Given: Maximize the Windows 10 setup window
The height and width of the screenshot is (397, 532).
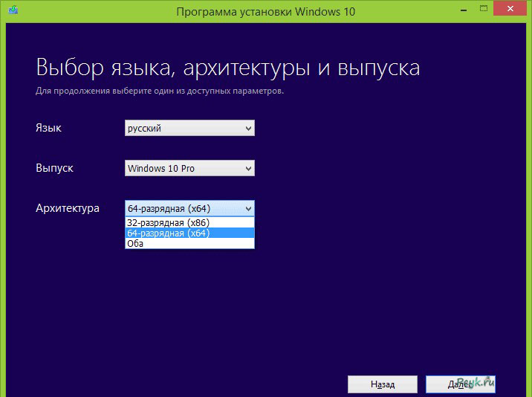Looking at the screenshot, I should pos(484,9).
